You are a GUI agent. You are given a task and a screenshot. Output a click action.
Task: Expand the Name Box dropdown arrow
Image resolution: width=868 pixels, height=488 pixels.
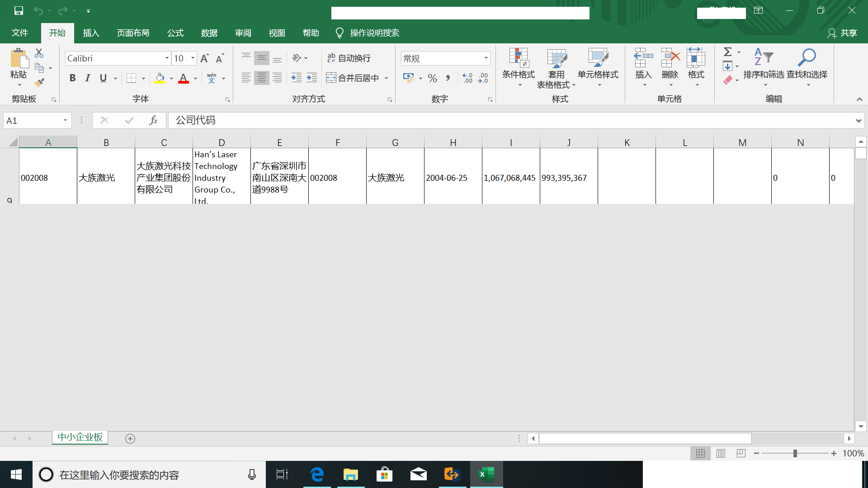[65, 121]
